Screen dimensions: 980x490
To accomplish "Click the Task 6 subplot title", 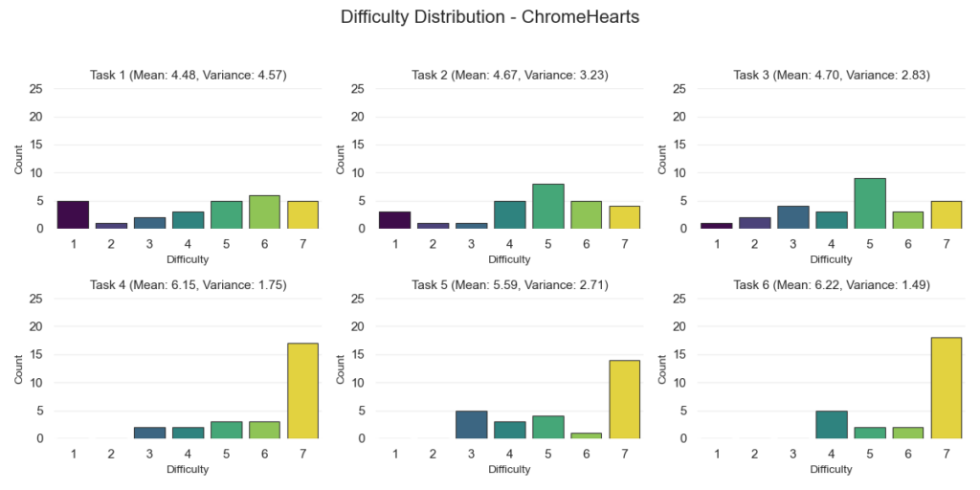I will coord(831,284).
